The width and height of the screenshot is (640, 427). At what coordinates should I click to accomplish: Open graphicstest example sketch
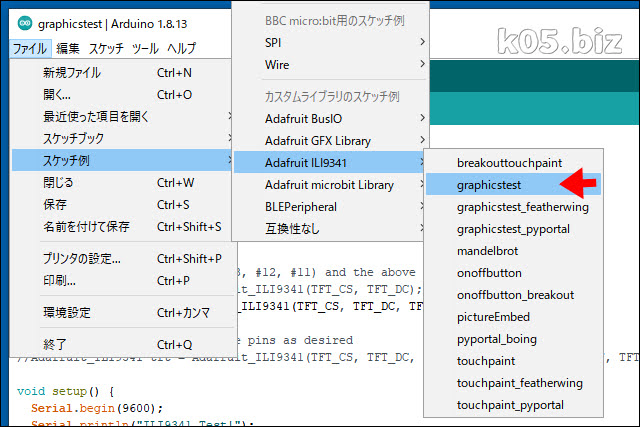[513, 185]
